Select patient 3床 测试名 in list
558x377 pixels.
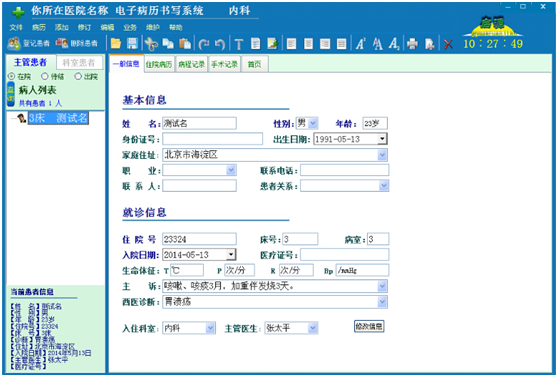tap(58, 118)
